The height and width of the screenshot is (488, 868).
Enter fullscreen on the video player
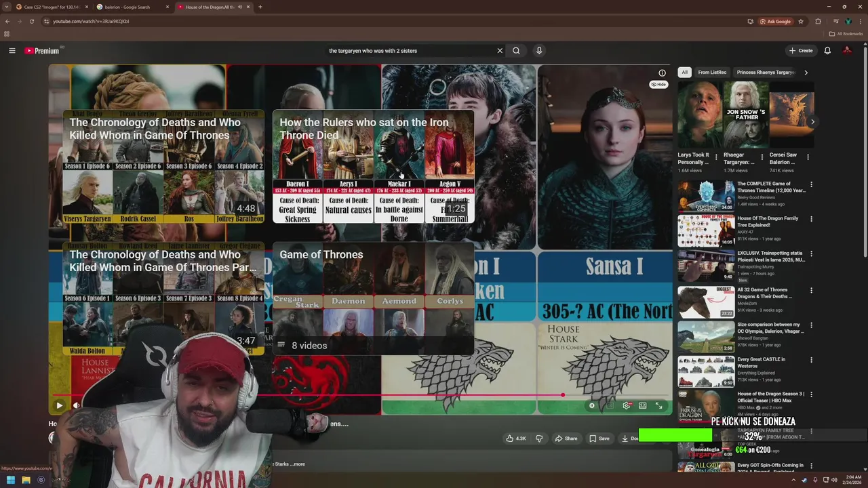658,405
